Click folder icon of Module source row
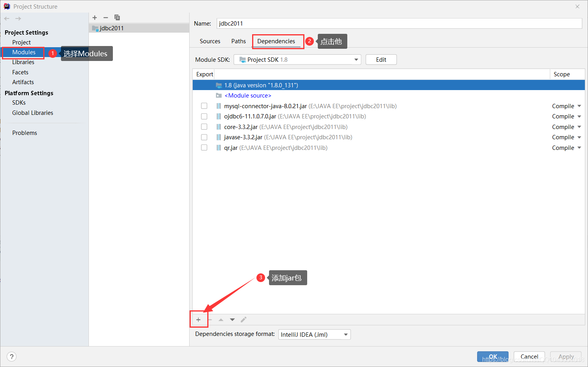588x367 pixels. point(219,96)
